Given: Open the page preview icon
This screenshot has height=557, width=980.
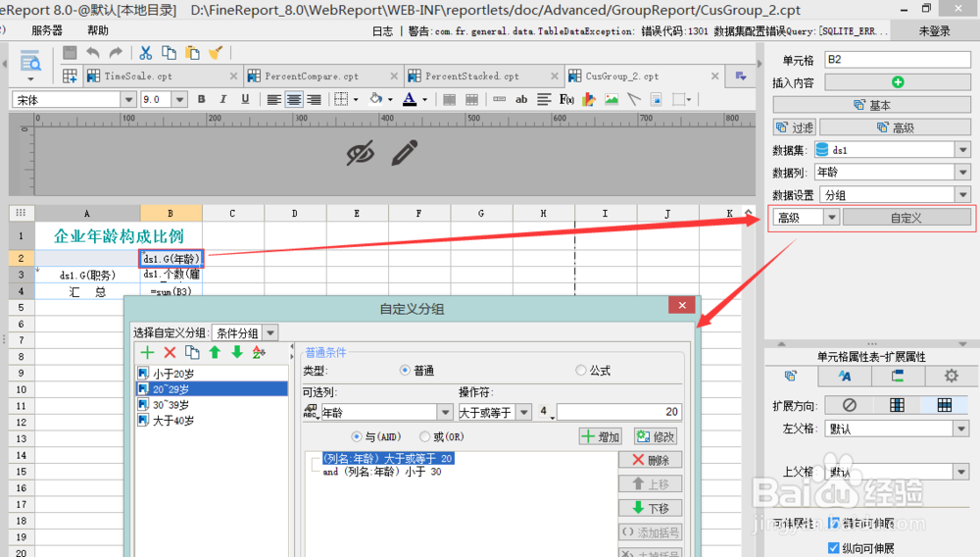Looking at the screenshot, I should point(30,62).
